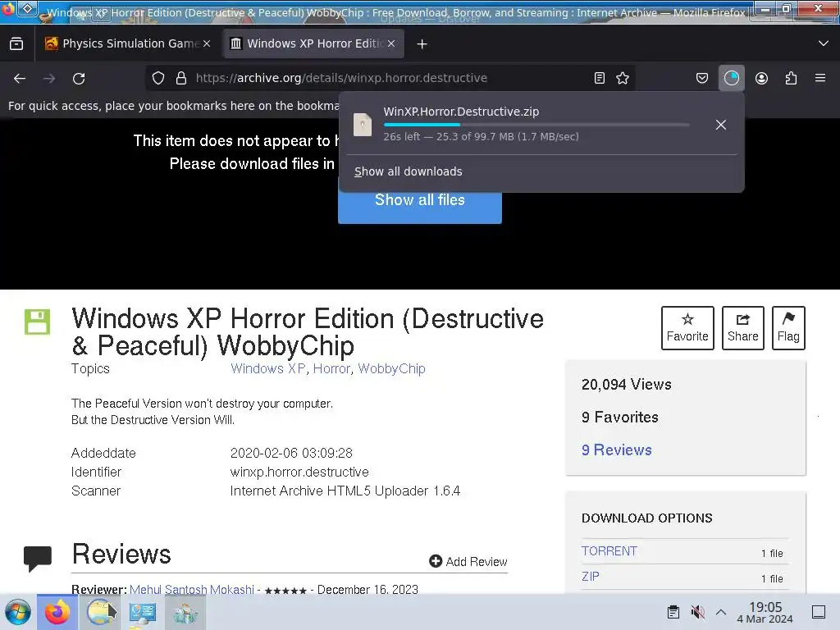The width and height of the screenshot is (840, 630).
Task: Open the monitor settings taskbar icon
Action: coord(143,612)
